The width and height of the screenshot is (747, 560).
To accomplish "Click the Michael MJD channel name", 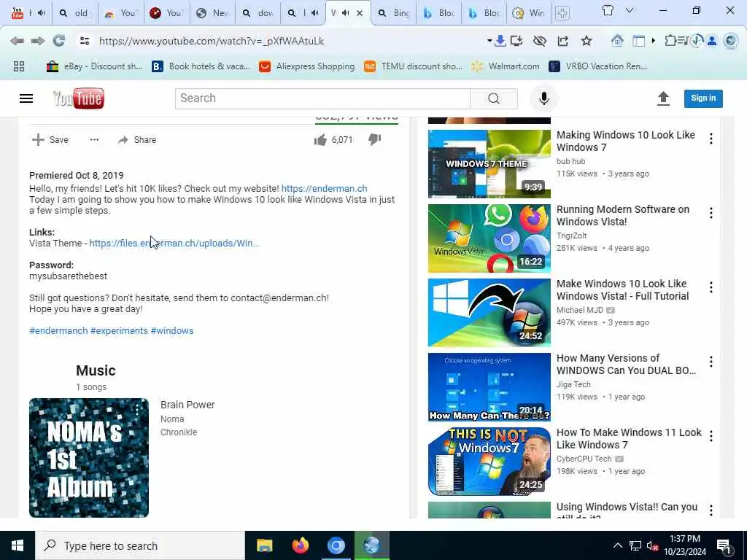I will (x=580, y=310).
